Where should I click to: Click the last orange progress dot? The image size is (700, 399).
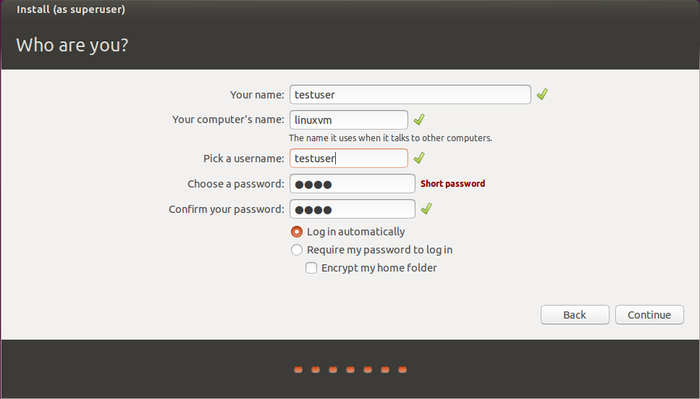click(x=402, y=370)
